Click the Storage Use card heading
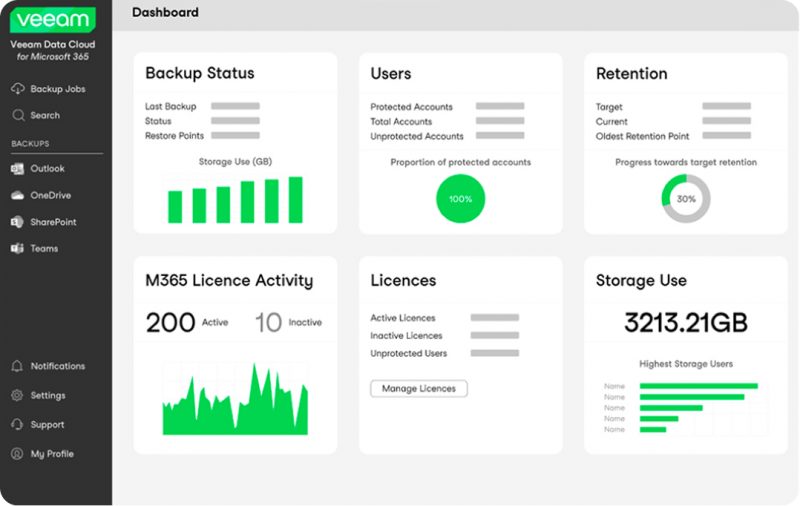Image resolution: width=800 pixels, height=506 pixels. 641,281
